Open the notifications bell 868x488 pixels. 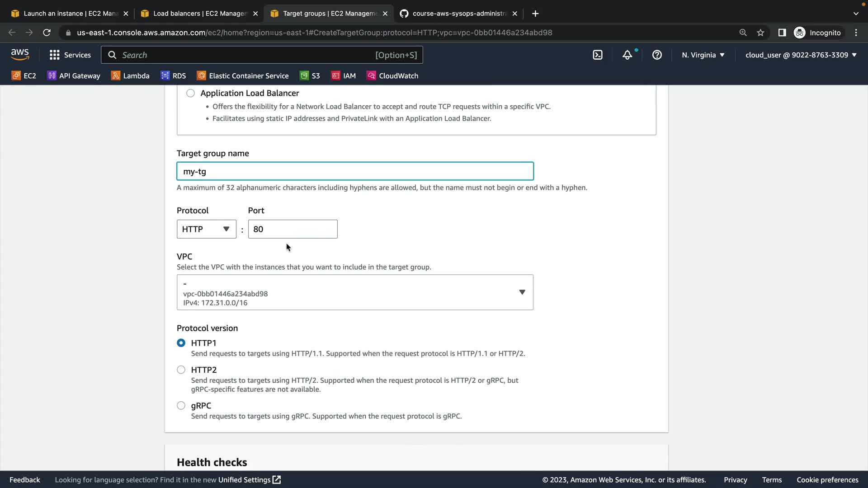pyautogui.click(x=627, y=55)
